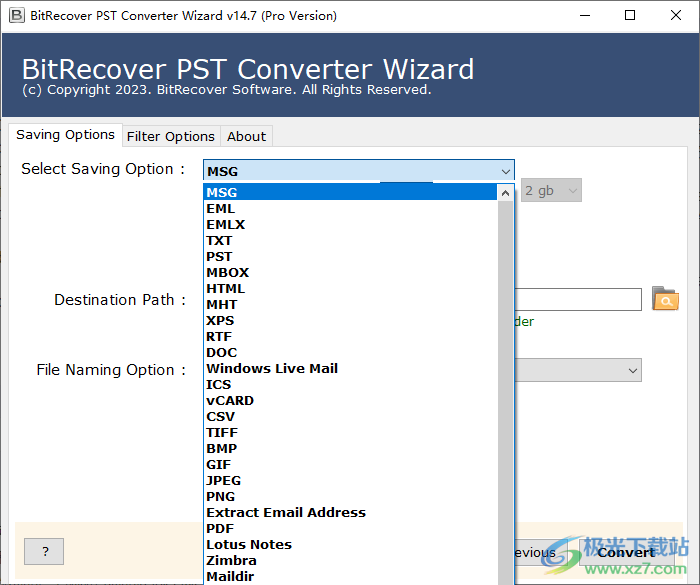Choose EML from the saving list
700x585 pixels.
pos(351,209)
